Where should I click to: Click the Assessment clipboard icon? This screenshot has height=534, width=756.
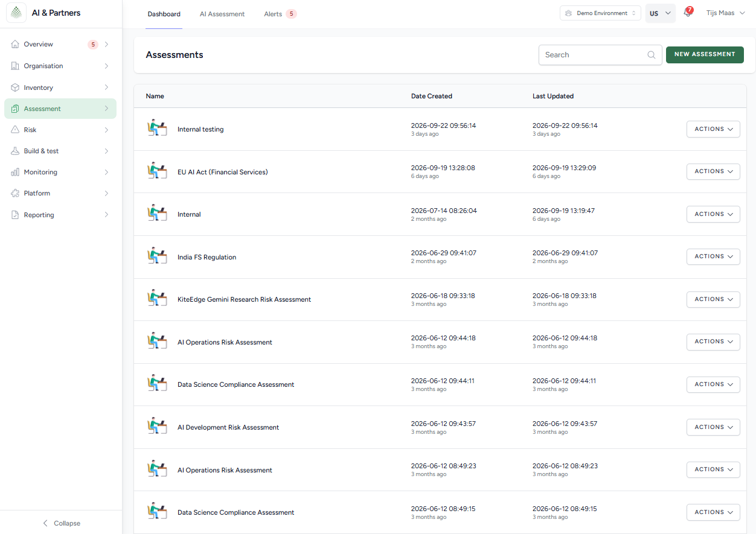coord(15,109)
